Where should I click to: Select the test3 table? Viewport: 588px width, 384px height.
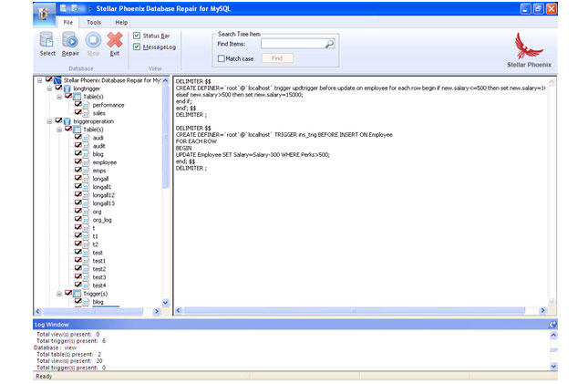(x=99, y=277)
